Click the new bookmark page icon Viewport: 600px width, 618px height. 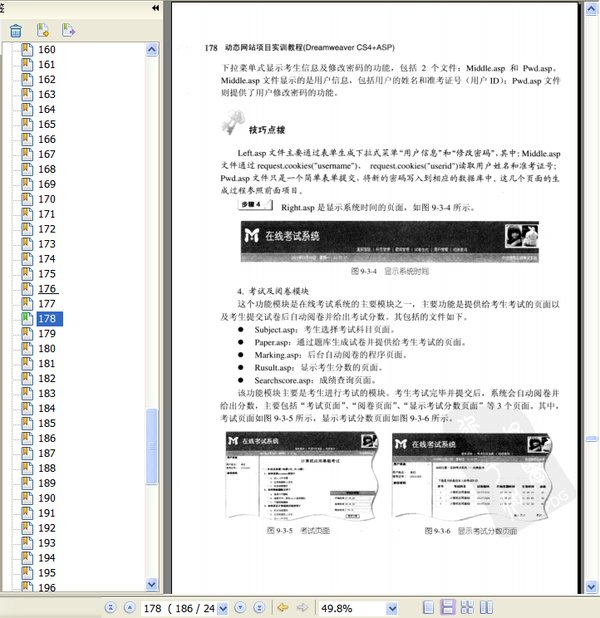pos(43,30)
